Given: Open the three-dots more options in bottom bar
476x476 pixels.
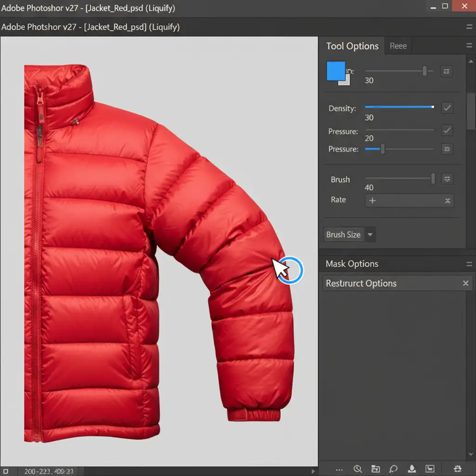Looking at the screenshot, I should 339,469.
